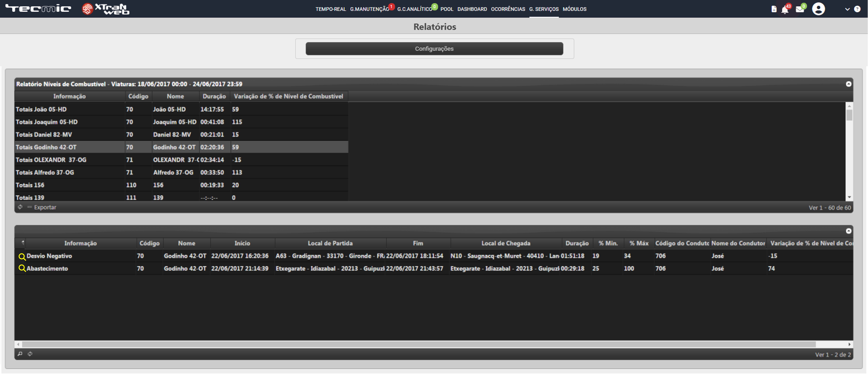Select the Totais 156 row

pyautogui.click(x=181, y=185)
